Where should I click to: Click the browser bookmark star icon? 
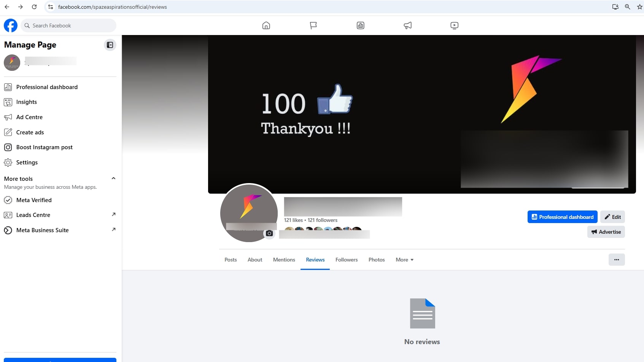pyautogui.click(x=639, y=6)
